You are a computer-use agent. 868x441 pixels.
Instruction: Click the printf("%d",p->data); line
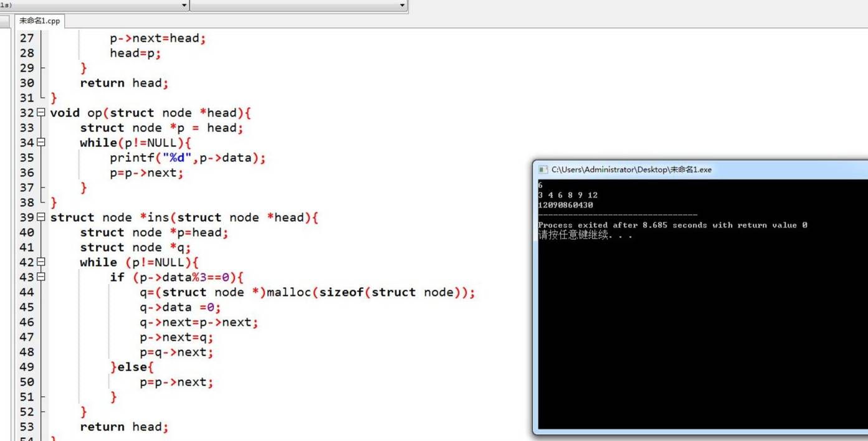(188, 158)
